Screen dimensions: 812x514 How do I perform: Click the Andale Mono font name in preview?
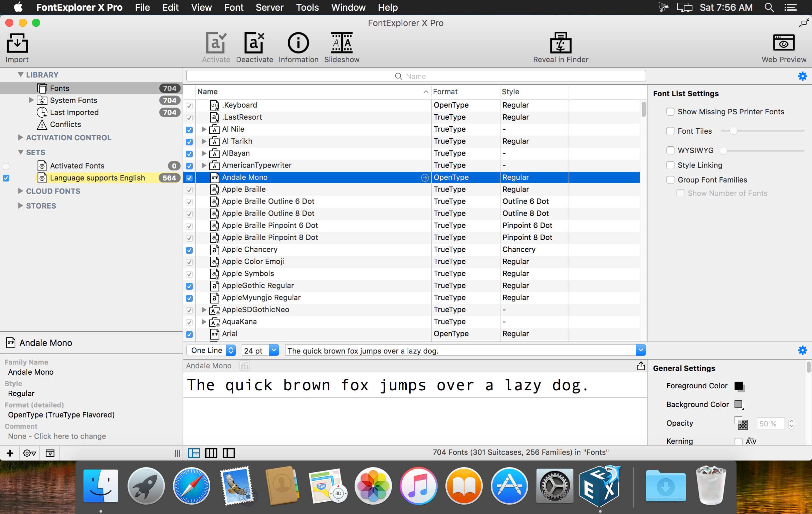coord(210,366)
